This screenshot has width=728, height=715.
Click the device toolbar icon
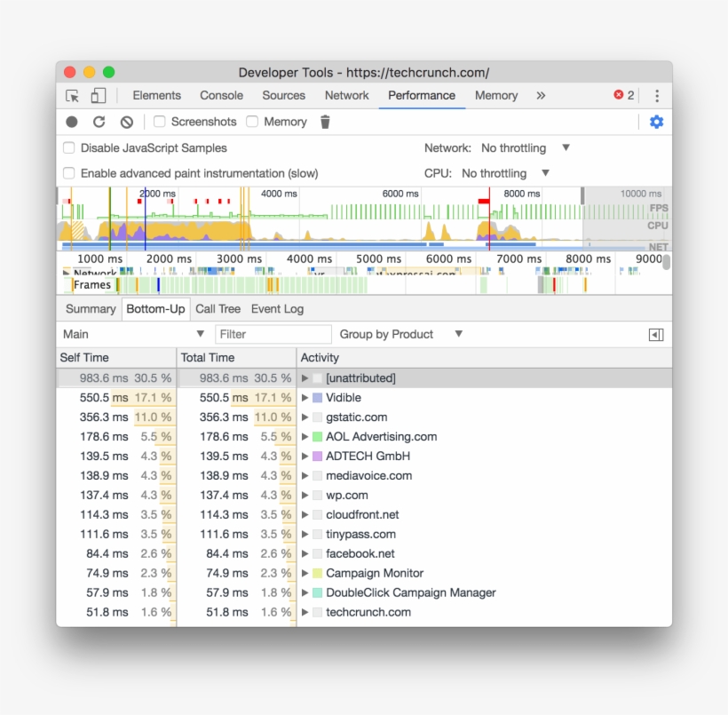coord(99,95)
